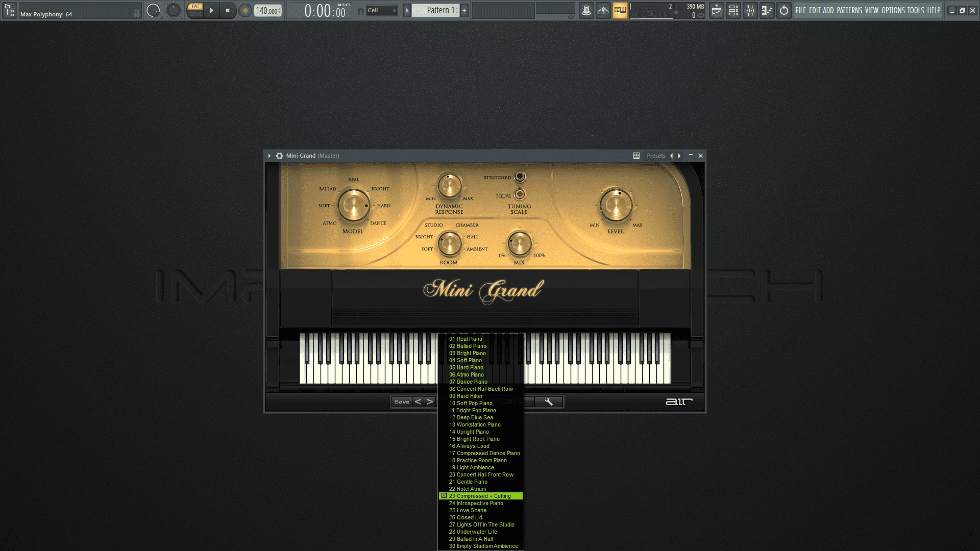Open the Playlist window icon
Viewport: 980px width, 551px height.
point(717,10)
